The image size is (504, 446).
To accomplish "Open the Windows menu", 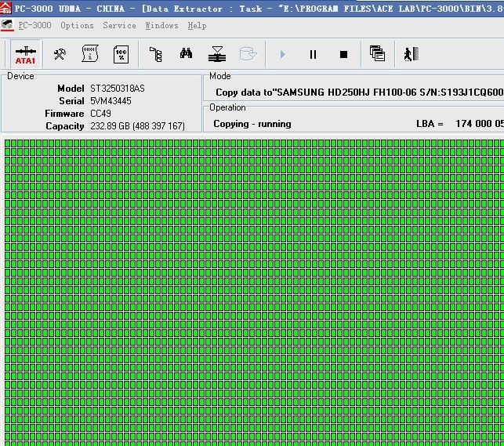I will [161, 25].
